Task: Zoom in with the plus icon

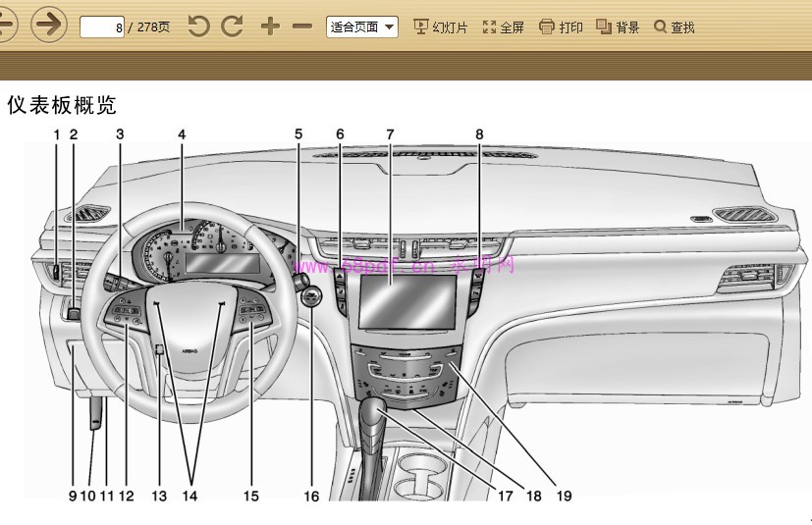Action: point(270,26)
